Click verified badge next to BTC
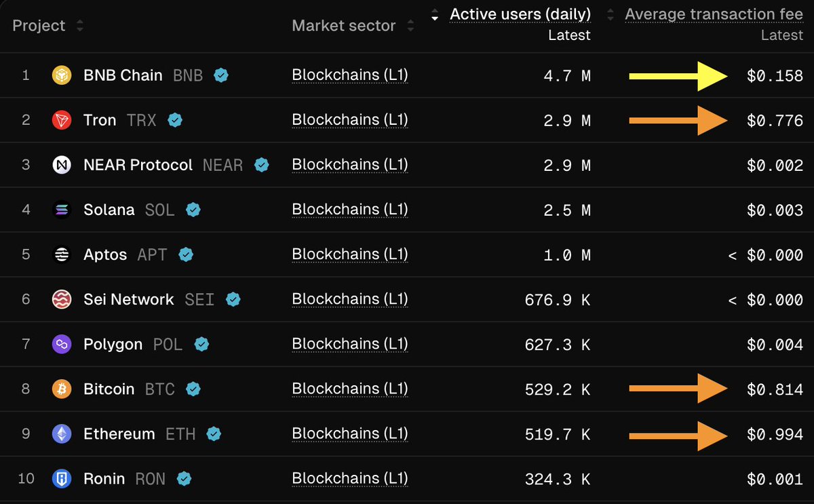This screenshot has width=814, height=504. [193, 389]
